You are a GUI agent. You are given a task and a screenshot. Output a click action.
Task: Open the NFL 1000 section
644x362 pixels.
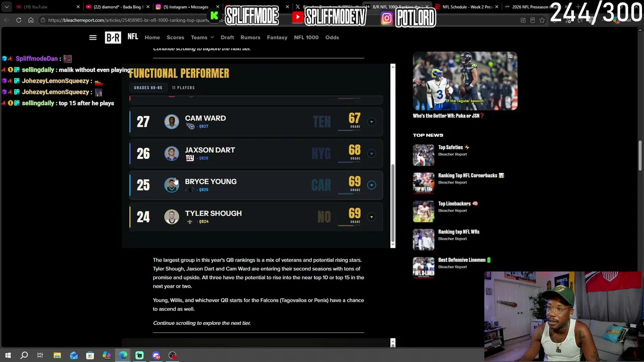(306, 37)
